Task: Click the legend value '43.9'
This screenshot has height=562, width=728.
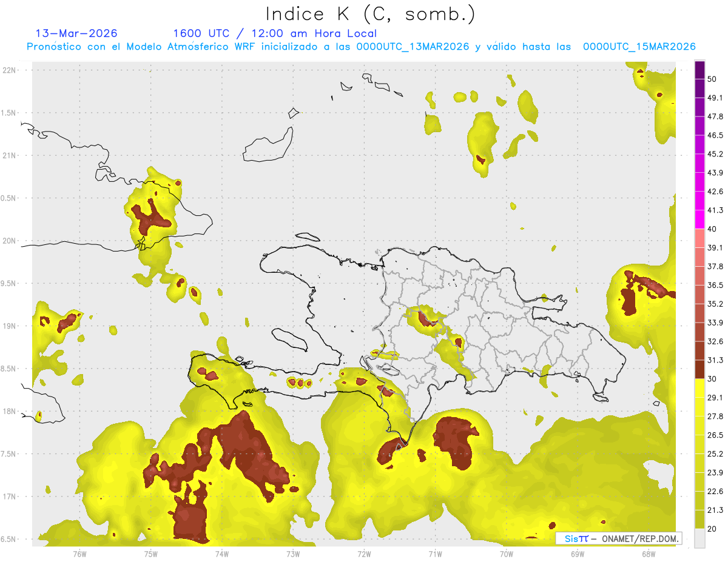Action: (715, 173)
